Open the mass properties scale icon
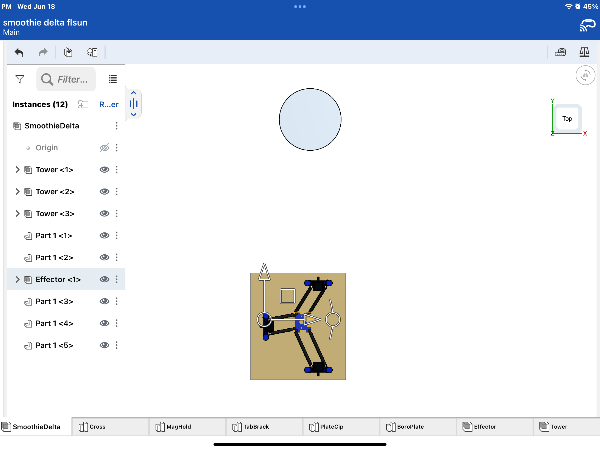This screenshot has width=600, height=450. pyautogui.click(x=584, y=52)
